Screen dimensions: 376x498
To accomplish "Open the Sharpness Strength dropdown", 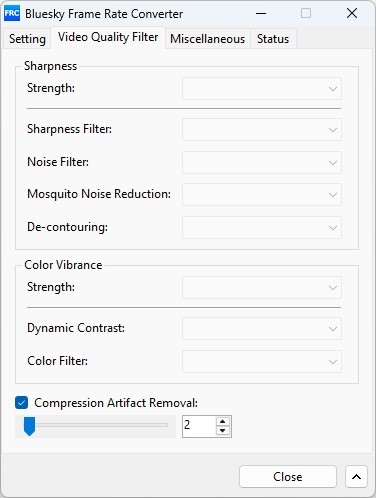I will point(262,89).
